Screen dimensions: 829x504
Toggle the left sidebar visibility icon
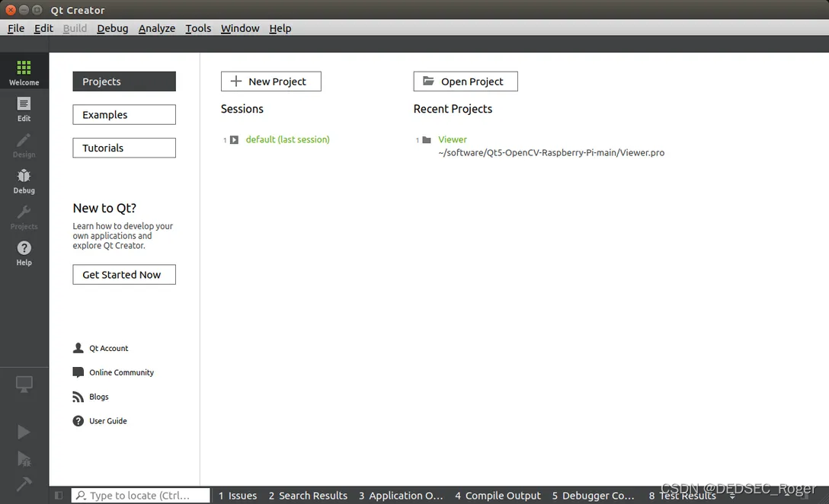coord(59,496)
